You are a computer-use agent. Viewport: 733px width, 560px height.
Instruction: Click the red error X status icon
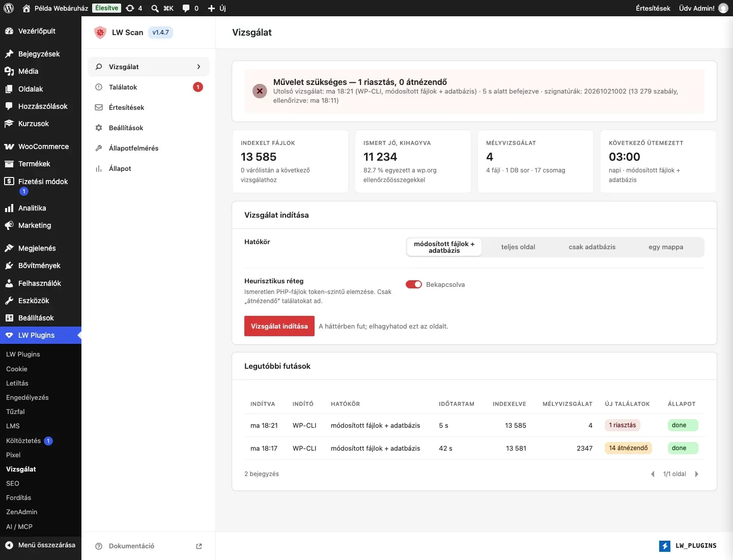click(x=260, y=91)
